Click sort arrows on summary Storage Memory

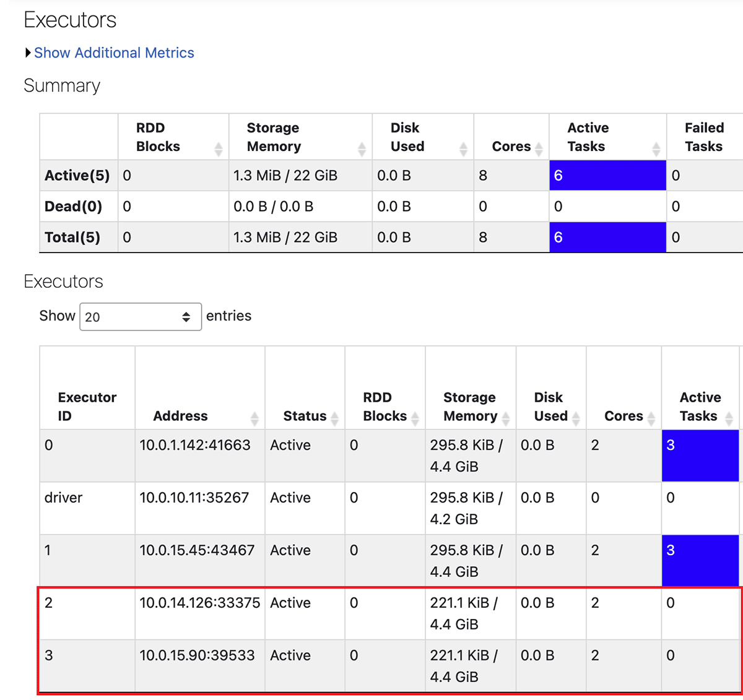(362, 149)
